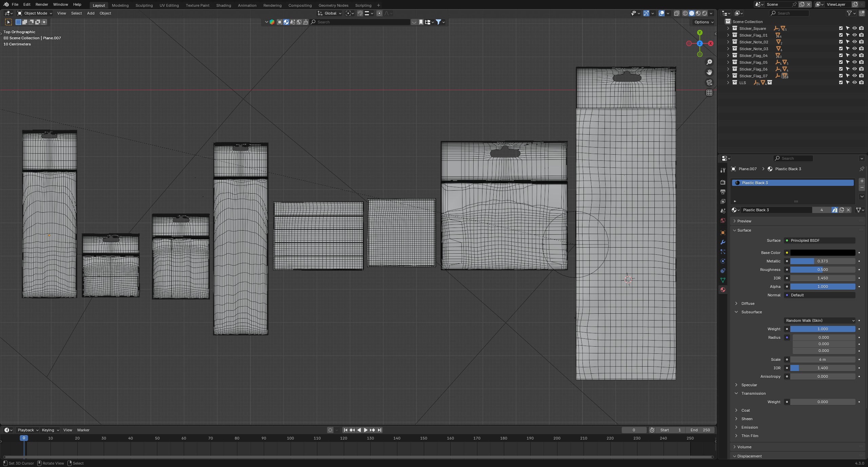Open the Render menu
Image resolution: width=868 pixels, height=467 pixels.
tap(42, 4)
